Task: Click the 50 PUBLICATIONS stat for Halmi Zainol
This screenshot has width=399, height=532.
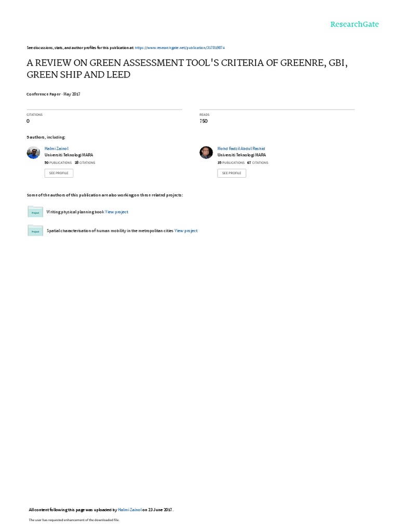Action: pos(58,163)
